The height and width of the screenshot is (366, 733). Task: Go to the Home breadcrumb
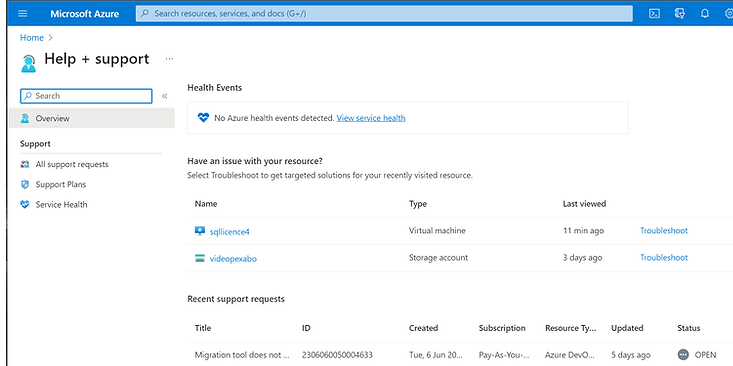[32, 38]
